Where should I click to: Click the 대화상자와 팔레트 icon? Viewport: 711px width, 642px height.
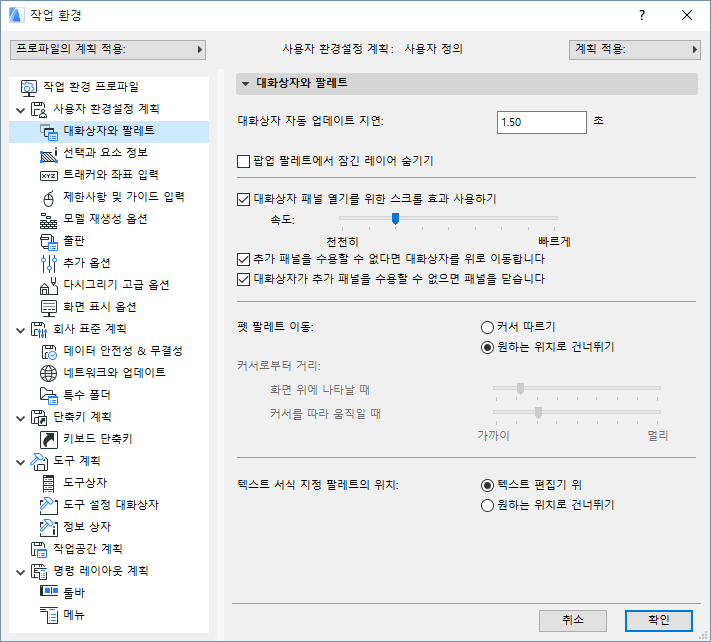49,131
